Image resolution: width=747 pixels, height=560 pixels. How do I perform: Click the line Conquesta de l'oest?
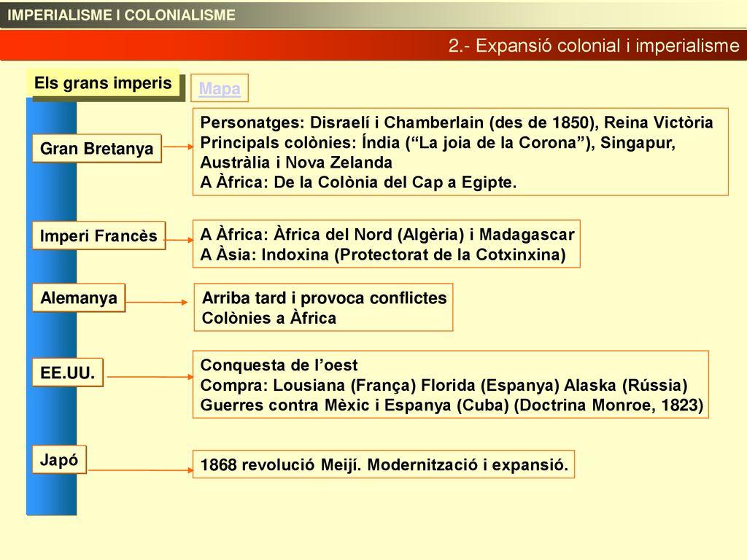tap(279, 365)
